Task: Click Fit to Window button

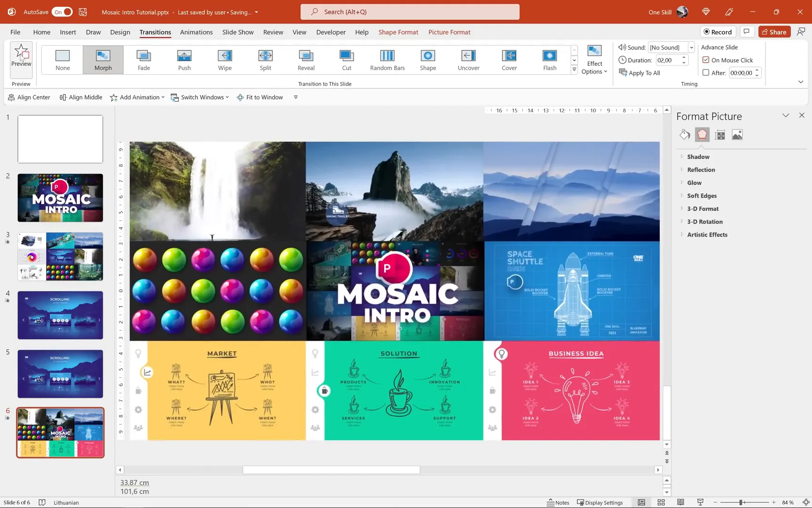Action: [x=260, y=97]
